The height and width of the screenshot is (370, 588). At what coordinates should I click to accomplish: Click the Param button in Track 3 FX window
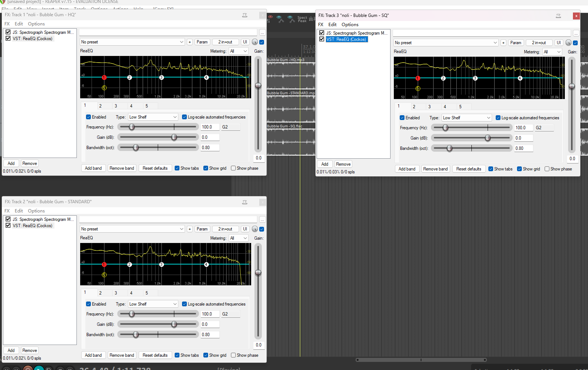click(x=516, y=43)
